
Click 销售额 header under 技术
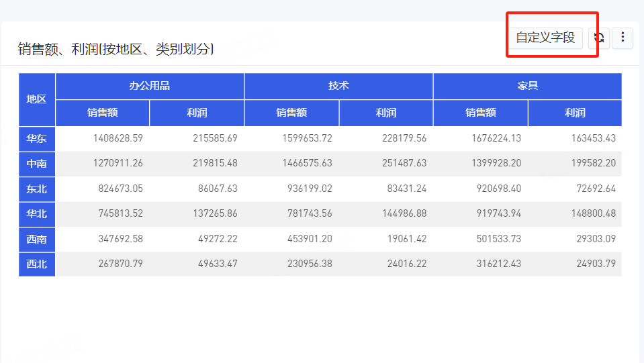pyautogui.click(x=291, y=113)
